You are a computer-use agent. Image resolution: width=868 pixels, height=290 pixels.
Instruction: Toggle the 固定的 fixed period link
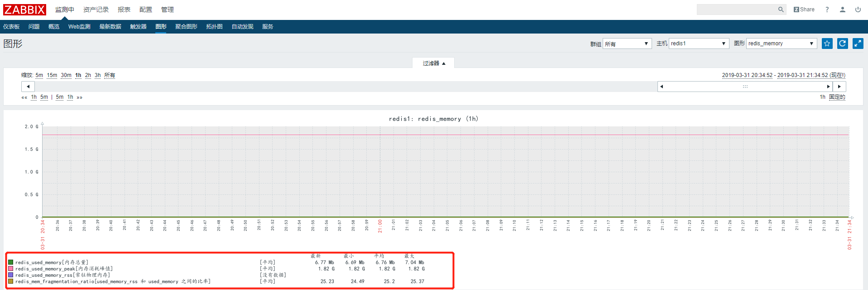coord(837,97)
